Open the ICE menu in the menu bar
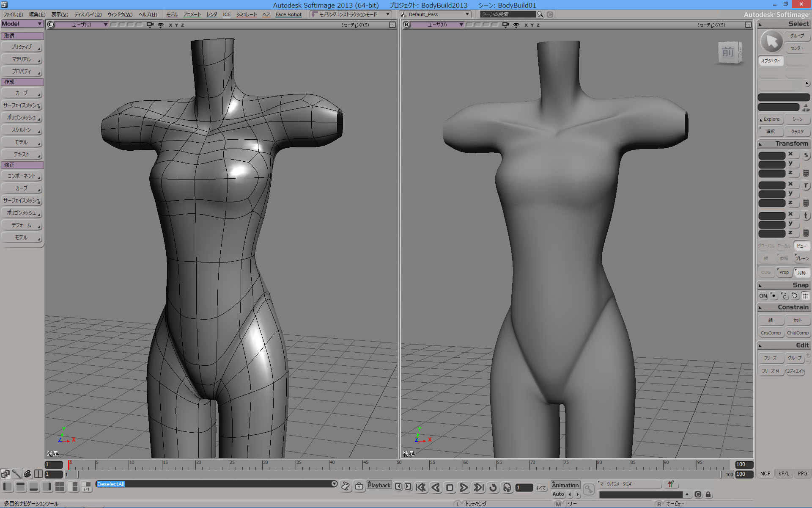Viewport: 812px width, 508px height. [x=226, y=14]
